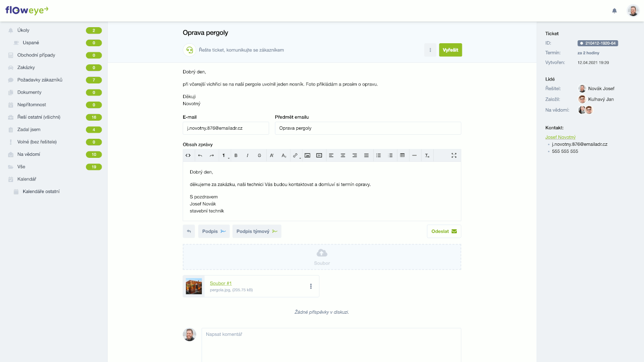Open the link options dropdown
644x362 pixels.
coord(296,155)
